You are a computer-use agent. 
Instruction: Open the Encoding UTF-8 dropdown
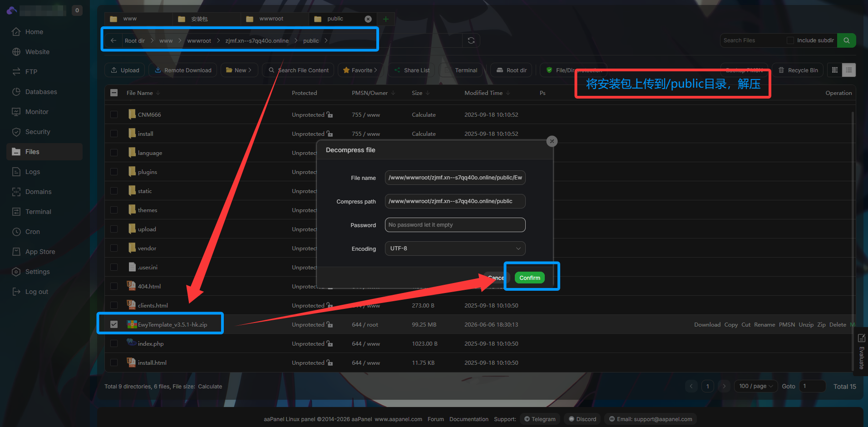(455, 248)
